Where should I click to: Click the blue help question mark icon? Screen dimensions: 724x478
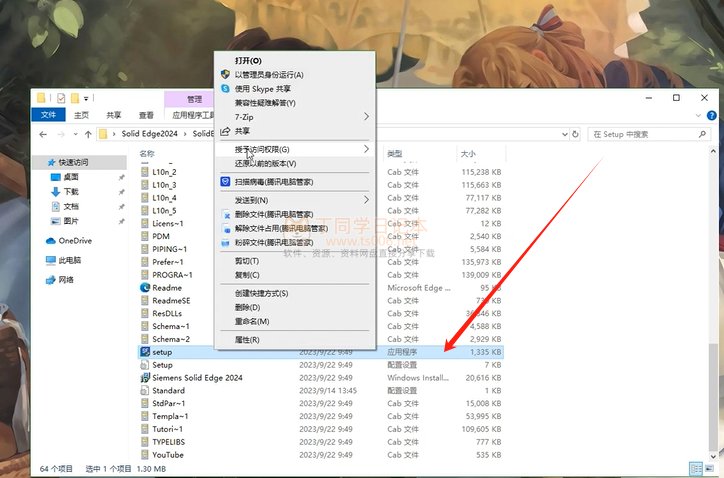712,115
